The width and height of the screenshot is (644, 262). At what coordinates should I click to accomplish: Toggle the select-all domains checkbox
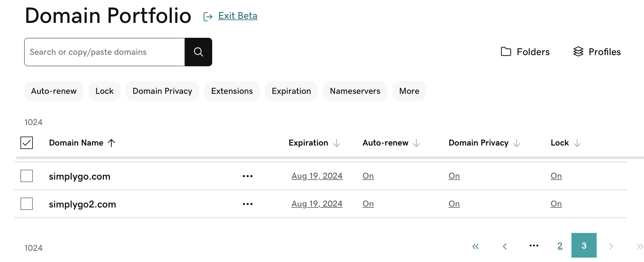tap(27, 143)
